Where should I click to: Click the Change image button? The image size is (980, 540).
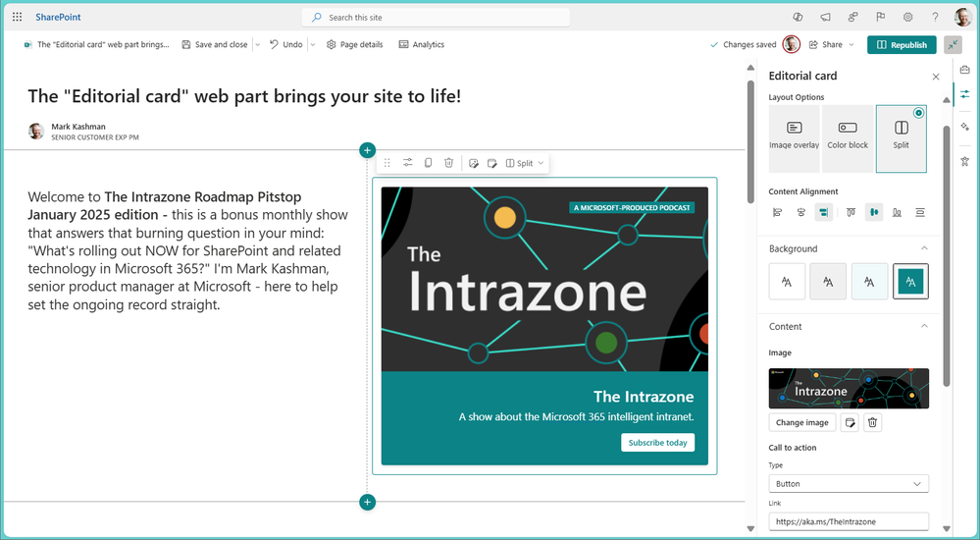point(801,422)
